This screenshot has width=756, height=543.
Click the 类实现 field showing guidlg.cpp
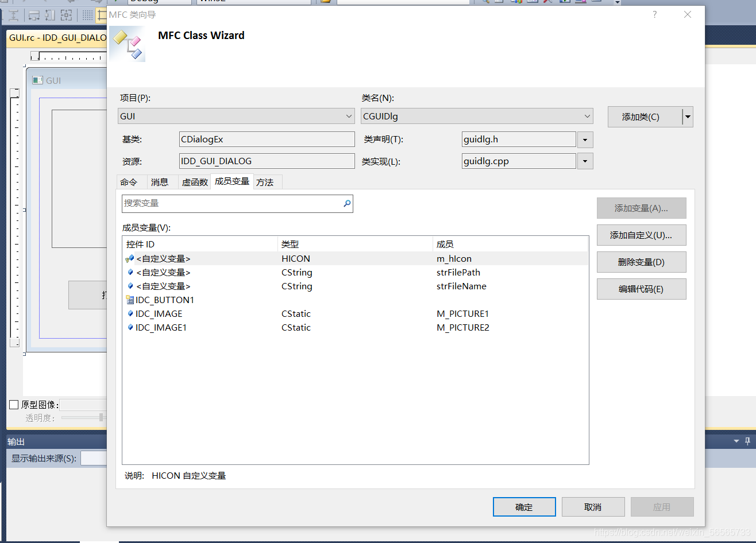[519, 161]
